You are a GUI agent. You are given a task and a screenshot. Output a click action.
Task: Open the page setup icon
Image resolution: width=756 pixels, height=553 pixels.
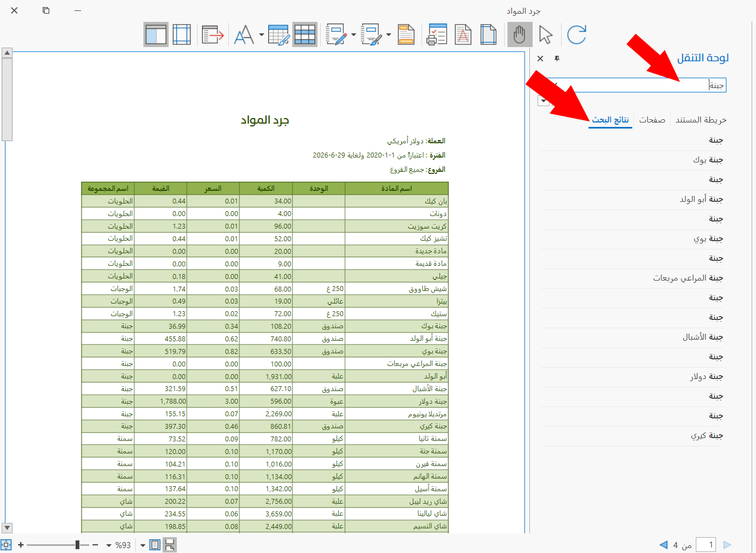[488, 34]
